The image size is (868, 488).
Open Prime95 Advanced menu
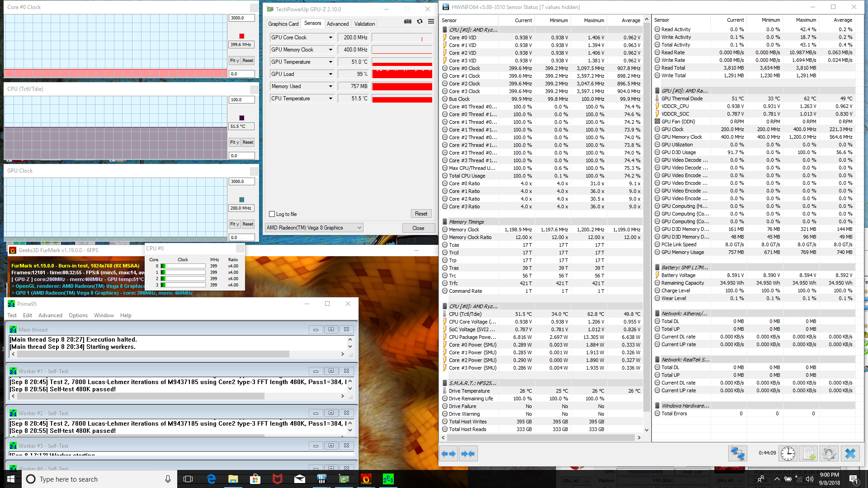[50, 315]
